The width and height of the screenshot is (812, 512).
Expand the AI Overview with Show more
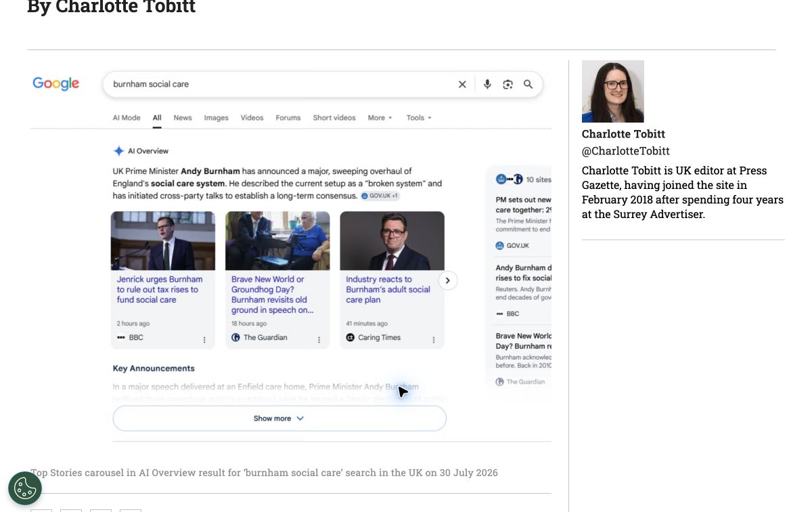tap(279, 419)
